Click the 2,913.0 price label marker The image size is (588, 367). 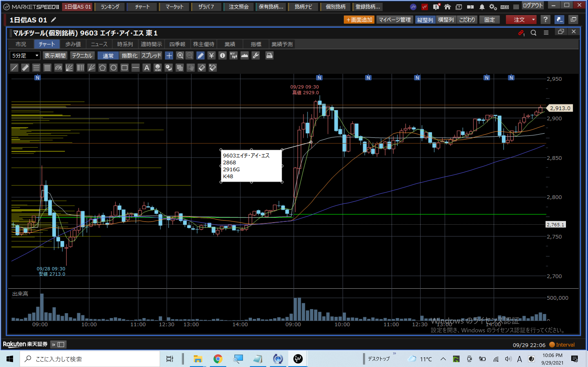(x=560, y=108)
